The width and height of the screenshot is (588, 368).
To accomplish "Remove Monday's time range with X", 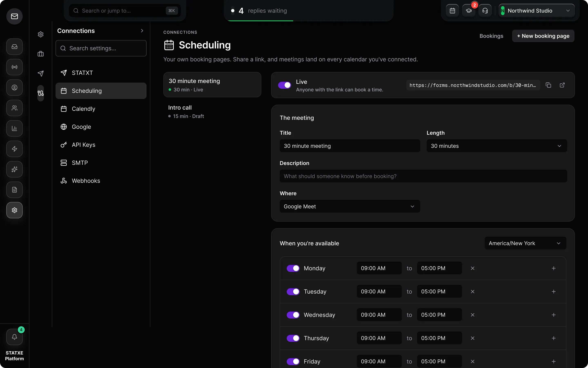I will 473,268.
